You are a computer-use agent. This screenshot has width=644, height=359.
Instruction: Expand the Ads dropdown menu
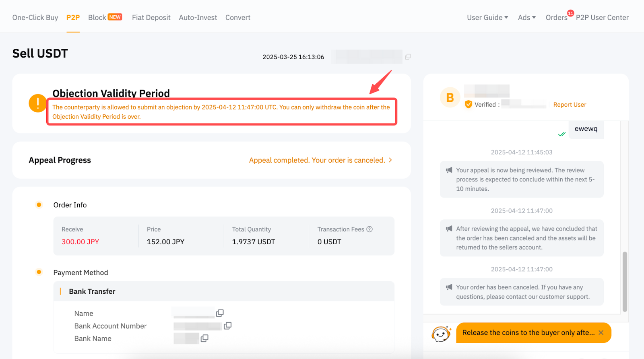pos(526,17)
